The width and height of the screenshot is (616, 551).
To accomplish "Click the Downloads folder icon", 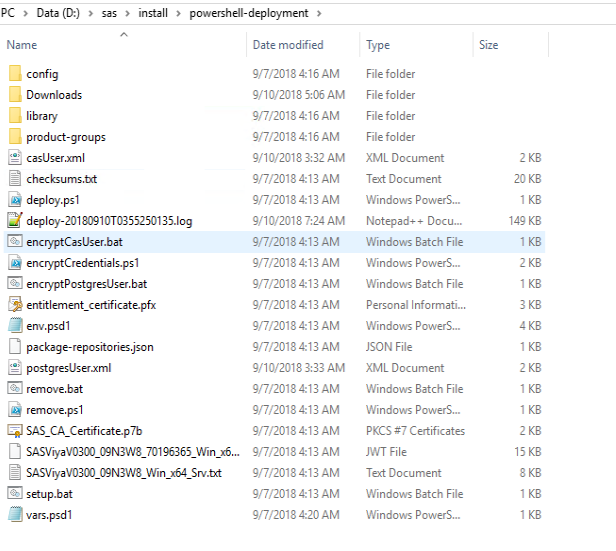I will coord(15,95).
